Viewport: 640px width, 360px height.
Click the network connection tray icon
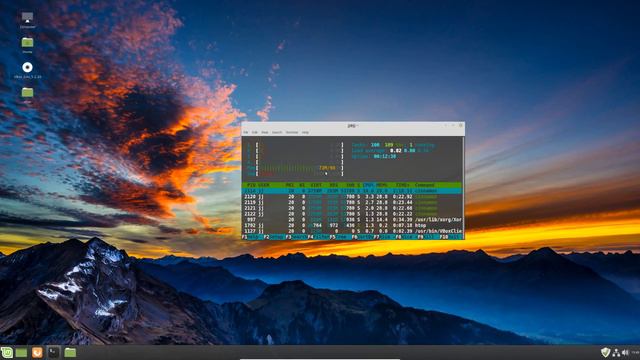pyautogui.click(x=616, y=353)
